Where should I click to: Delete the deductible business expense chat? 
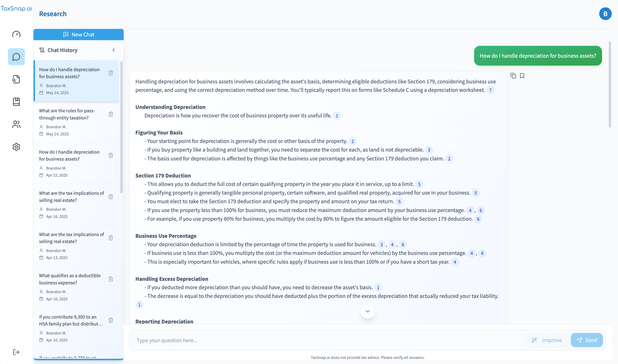[111, 279]
